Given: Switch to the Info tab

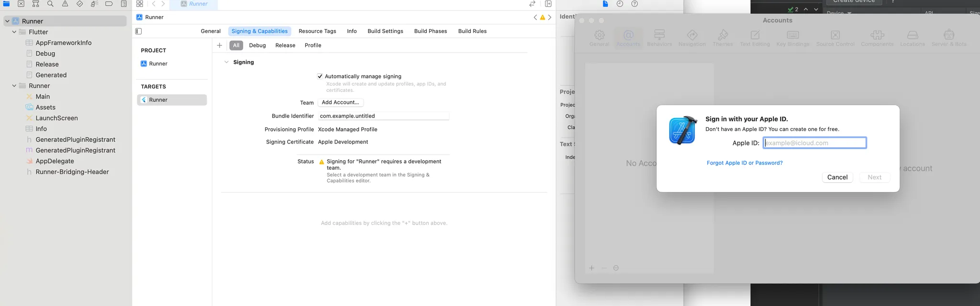Looking at the screenshot, I should click(x=352, y=31).
